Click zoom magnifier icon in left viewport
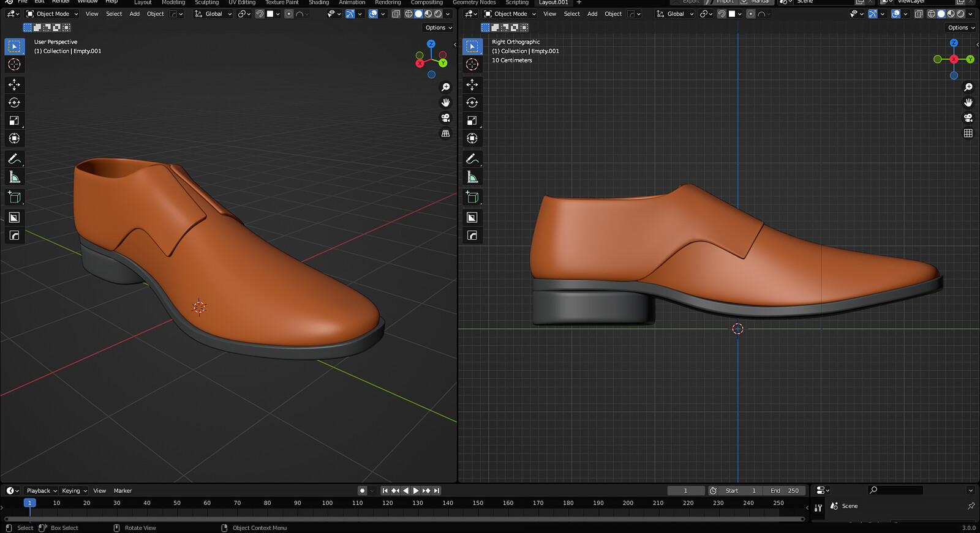The width and height of the screenshot is (980, 533). 446,88
